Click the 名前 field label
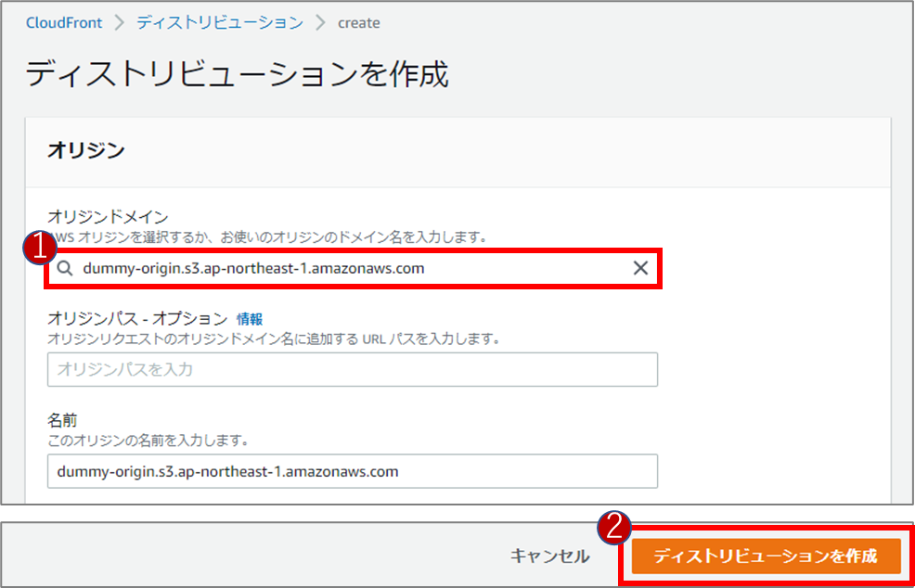The image size is (915, 588). click(x=61, y=421)
